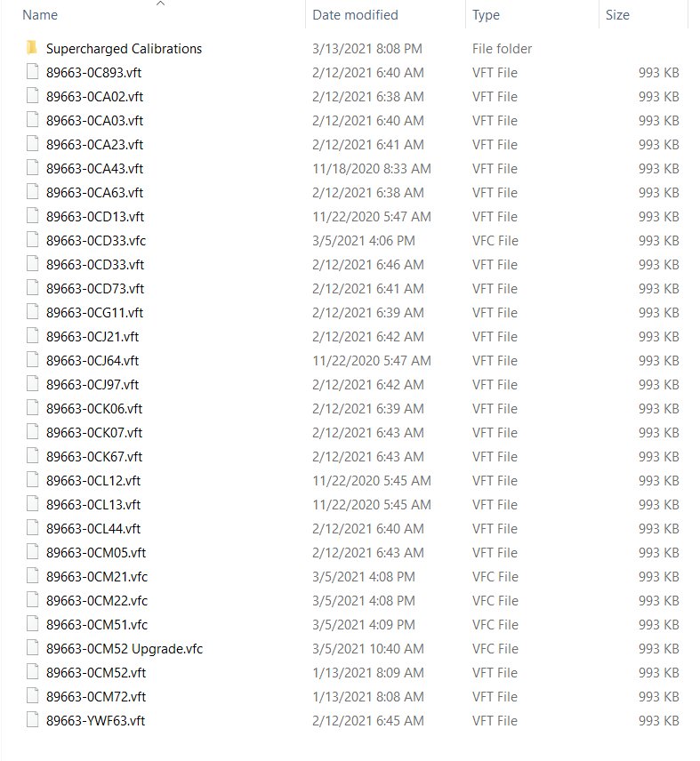Open the Supercharged Calibrations folder icon
The image size is (700, 761).
pos(32,48)
